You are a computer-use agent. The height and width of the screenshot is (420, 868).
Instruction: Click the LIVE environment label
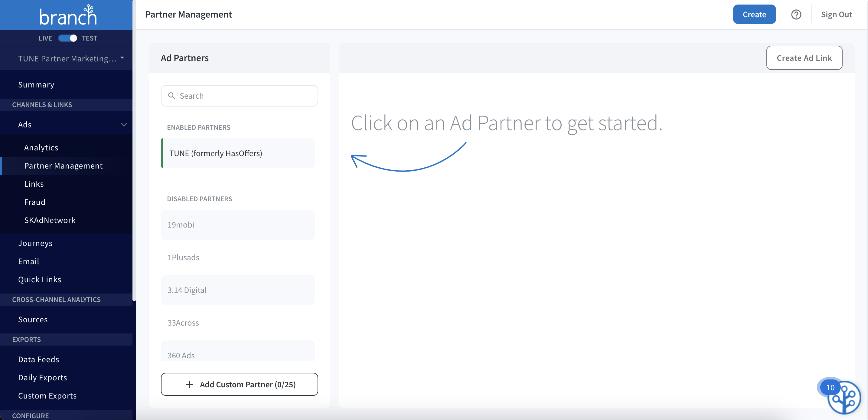tap(45, 38)
